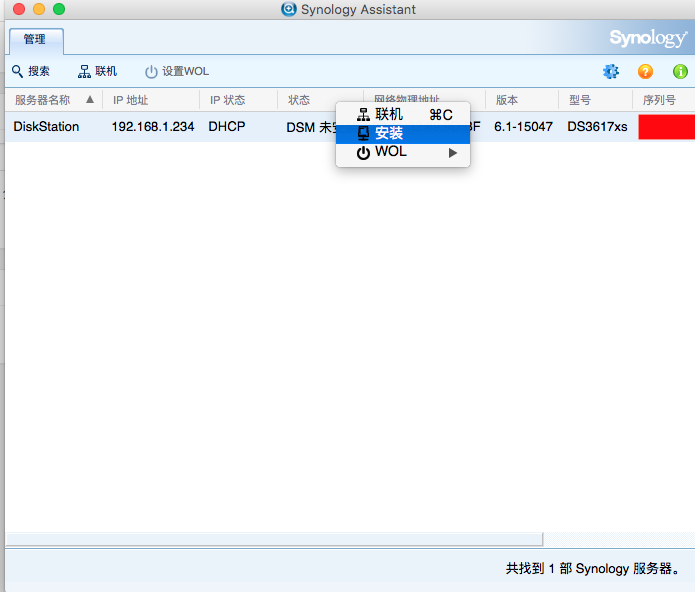695x592 pixels.
Task: Click the yellow minimize window button
Action: point(39,9)
